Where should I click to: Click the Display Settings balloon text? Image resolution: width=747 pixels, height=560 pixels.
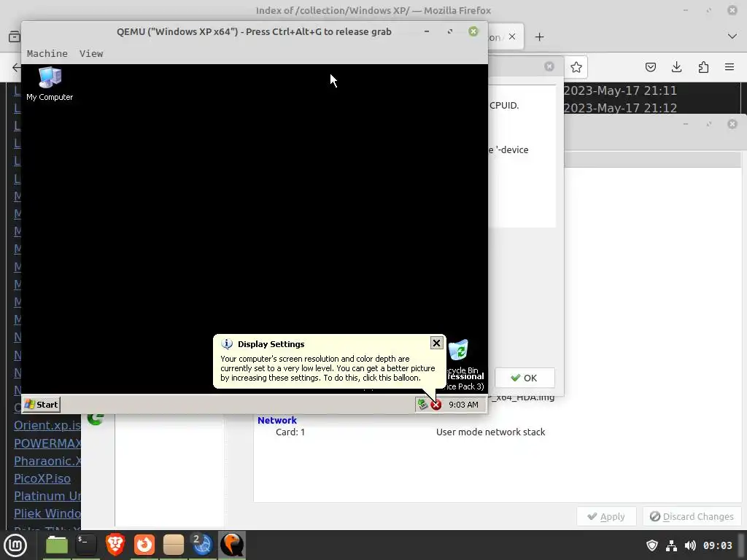[x=328, y=368]
